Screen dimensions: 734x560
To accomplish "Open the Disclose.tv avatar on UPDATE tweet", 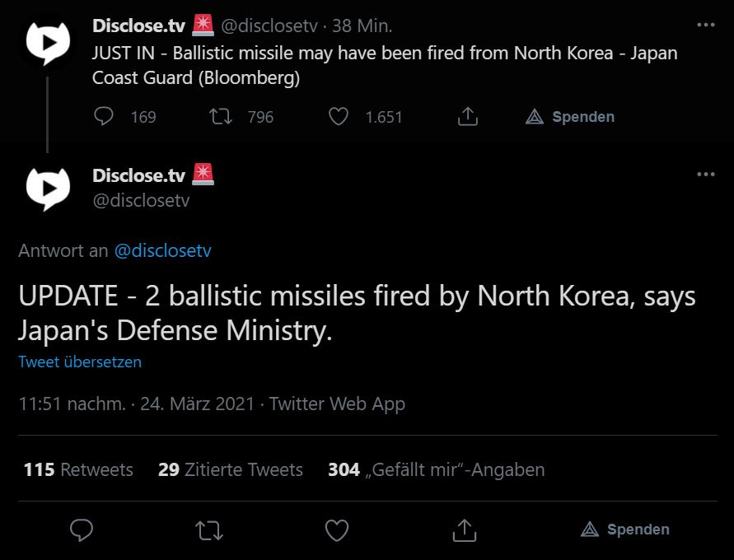I will coord(48,189).
